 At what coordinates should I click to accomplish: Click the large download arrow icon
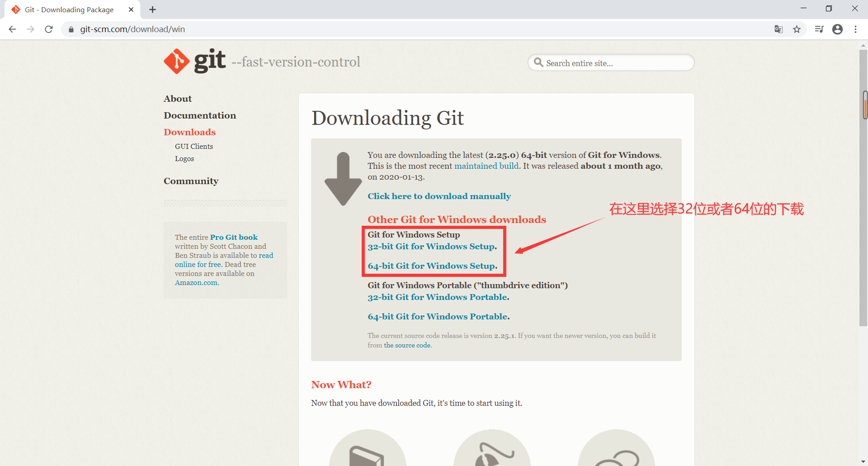(x=343, y=179)
